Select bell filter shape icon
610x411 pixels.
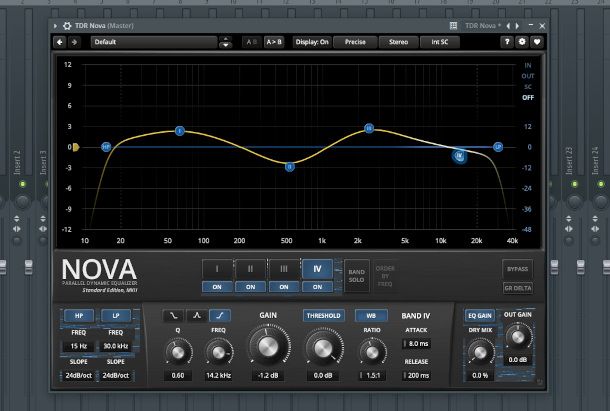click(197, 316)
